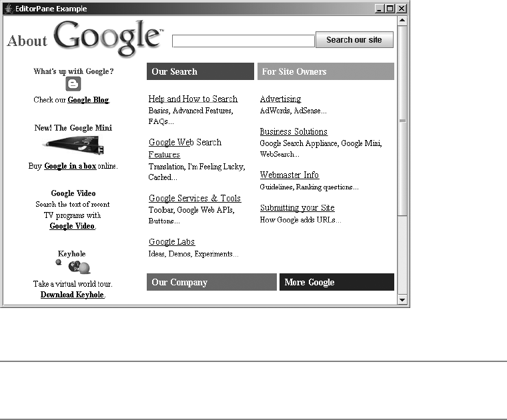Click the 'Translation, I'm Feeling Lucky,' text
Screen dimensions: 507x420
(197, 167)
